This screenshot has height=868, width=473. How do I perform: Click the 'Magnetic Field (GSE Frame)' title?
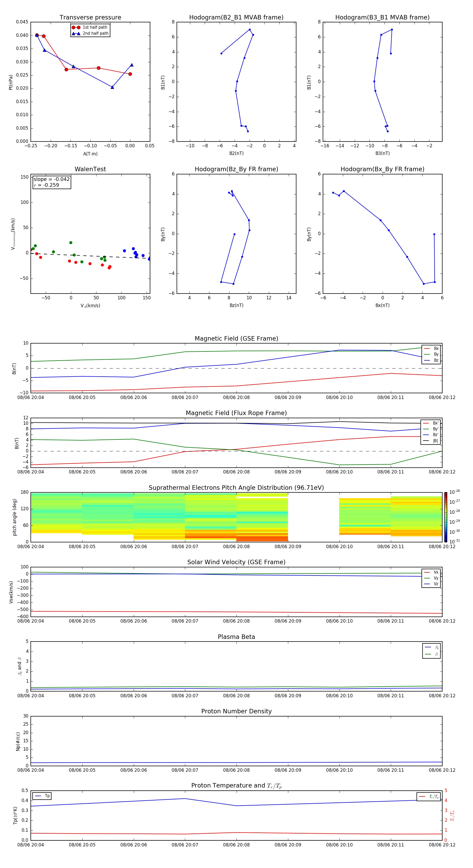[236, 339]
